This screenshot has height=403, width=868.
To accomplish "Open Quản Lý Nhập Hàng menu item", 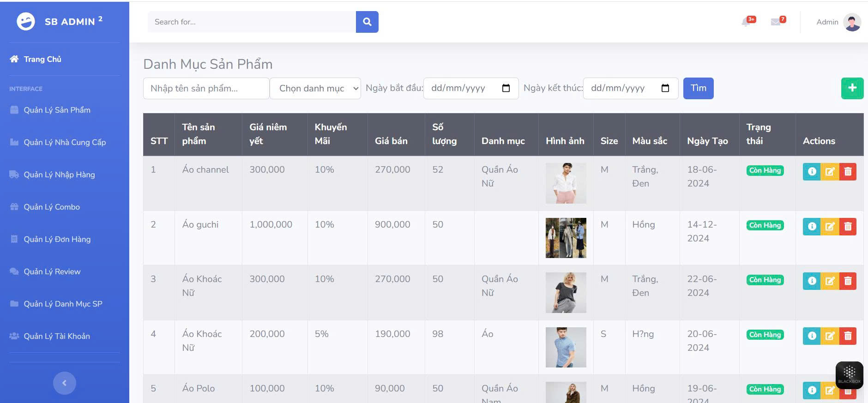I will click(x=59, y=174).
